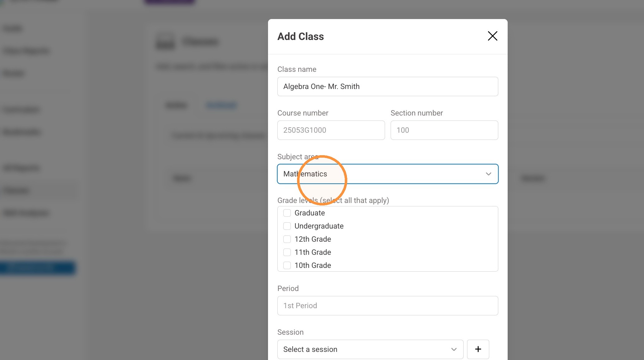Open the Mathematics subject area dropdown
This screenshot has width=644, height=360.
pos(388,174)
